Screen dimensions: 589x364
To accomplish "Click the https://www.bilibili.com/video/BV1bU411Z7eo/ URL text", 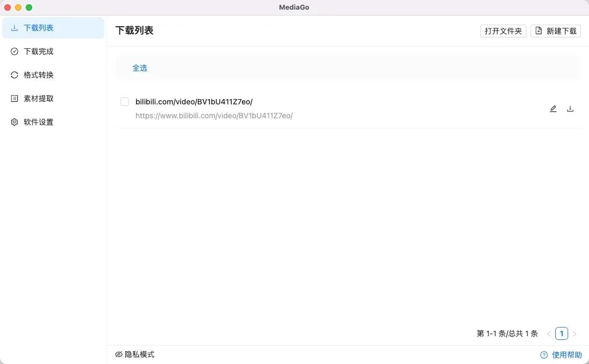I will pos(214,116).
